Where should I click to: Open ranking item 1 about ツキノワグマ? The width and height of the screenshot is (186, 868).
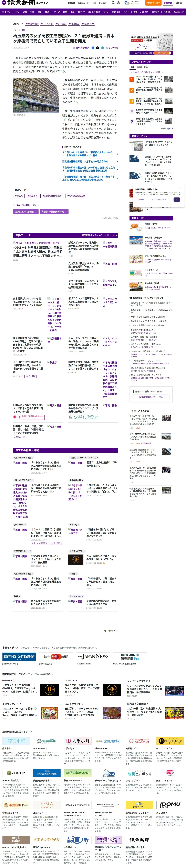pos(151,79)
